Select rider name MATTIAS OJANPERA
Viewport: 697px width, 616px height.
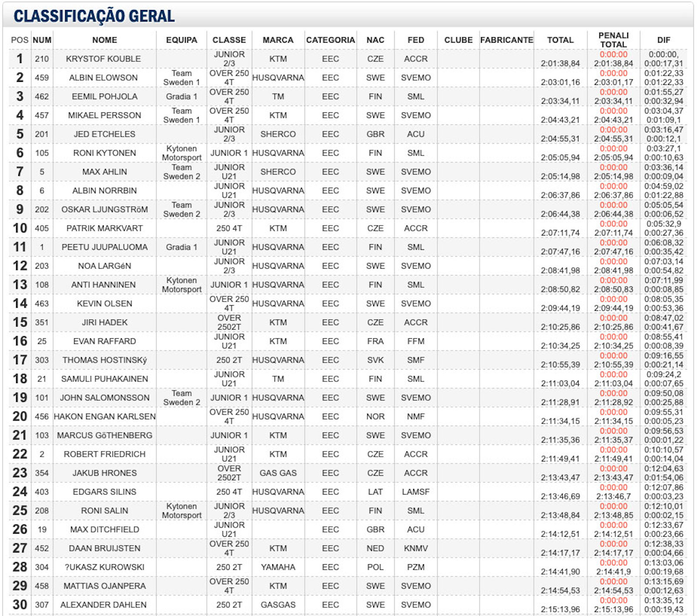click(105, 586)
